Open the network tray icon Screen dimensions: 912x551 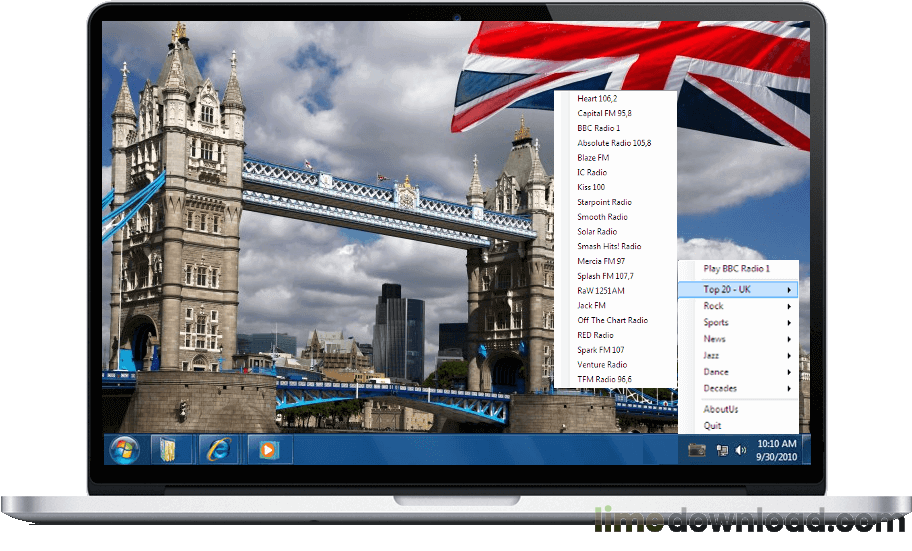point(722,450)
